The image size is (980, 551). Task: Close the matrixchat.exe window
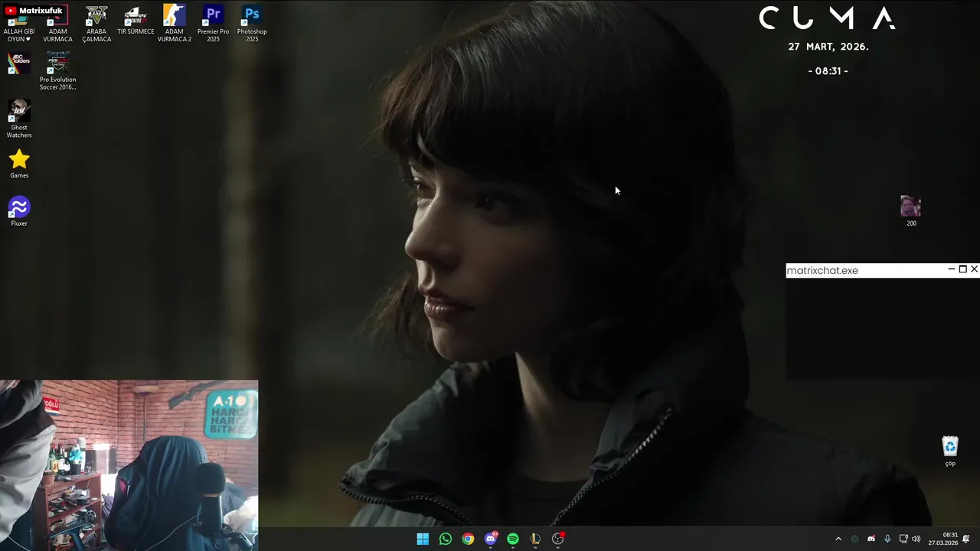[x=974, y=269]
